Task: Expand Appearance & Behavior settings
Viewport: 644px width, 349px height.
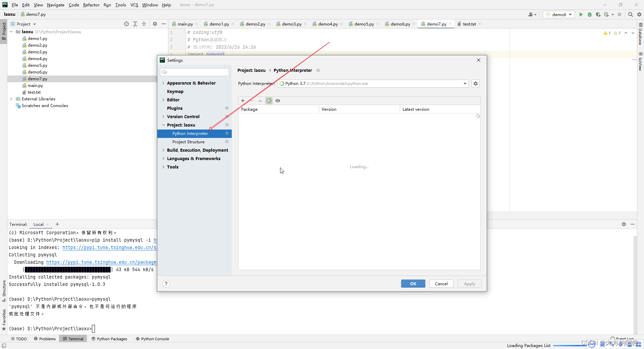Action: point(163,83)
